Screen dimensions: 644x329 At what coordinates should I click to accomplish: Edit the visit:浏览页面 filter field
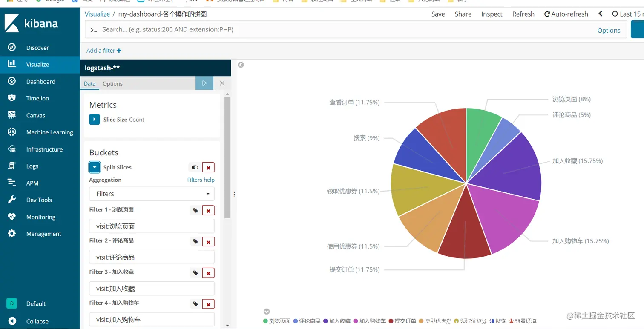pyautogui.click(x=152, y=226)
